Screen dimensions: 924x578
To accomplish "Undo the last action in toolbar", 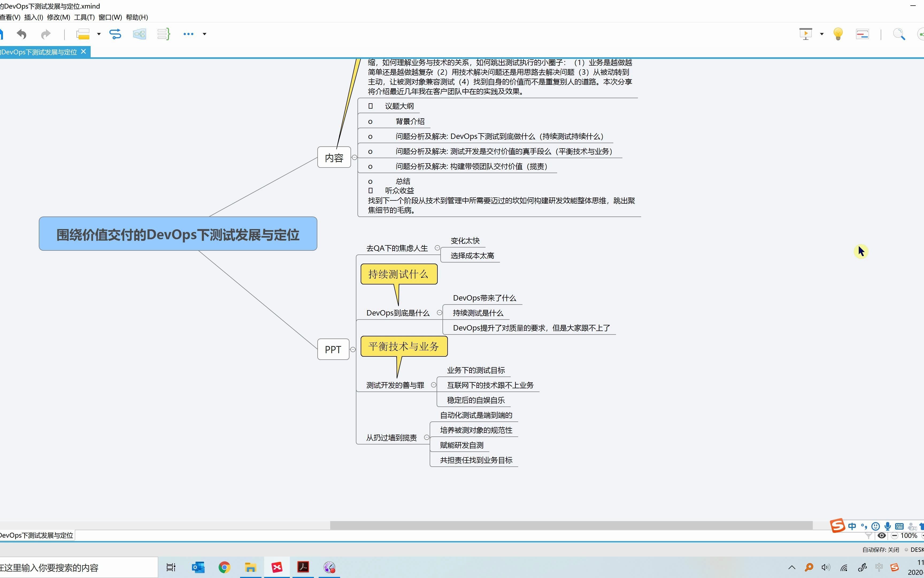I will (22, 34).
